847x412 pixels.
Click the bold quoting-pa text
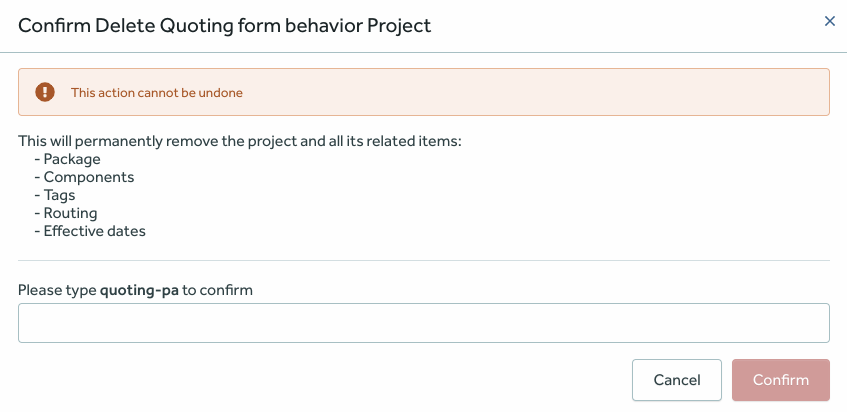click(x=139, y=290)
